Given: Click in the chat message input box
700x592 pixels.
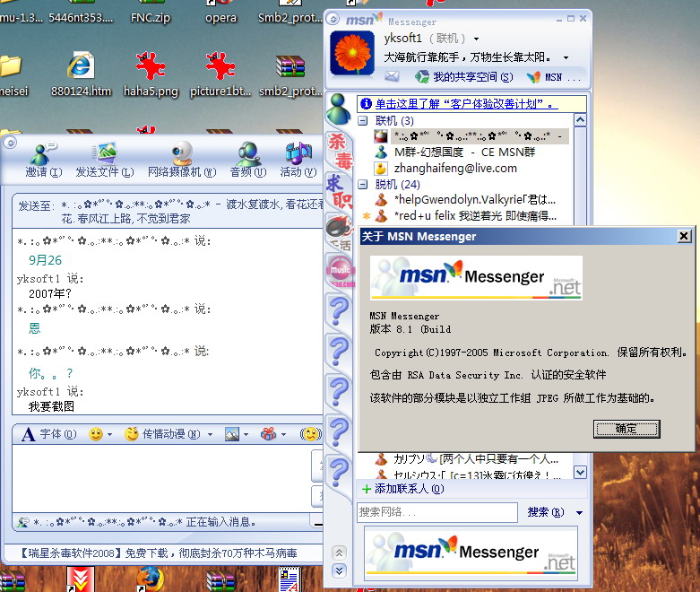Looking at the screenshot, I should (161, 480).
